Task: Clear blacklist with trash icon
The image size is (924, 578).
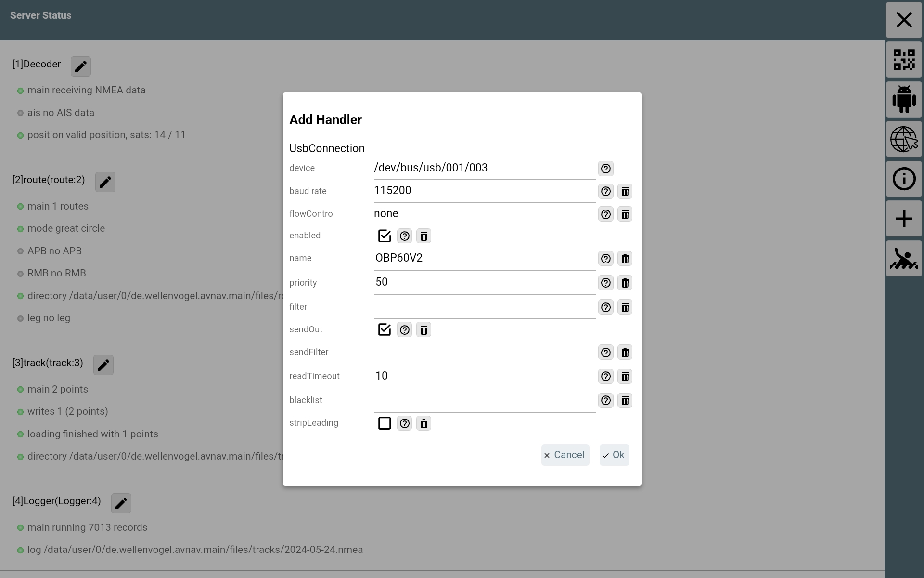Action: point(625,400)
